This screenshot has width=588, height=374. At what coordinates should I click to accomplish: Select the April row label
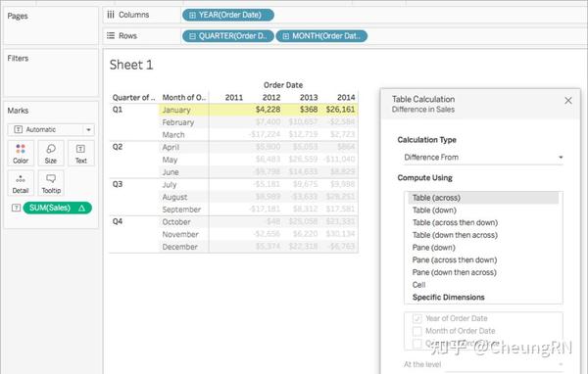[171, 147]
